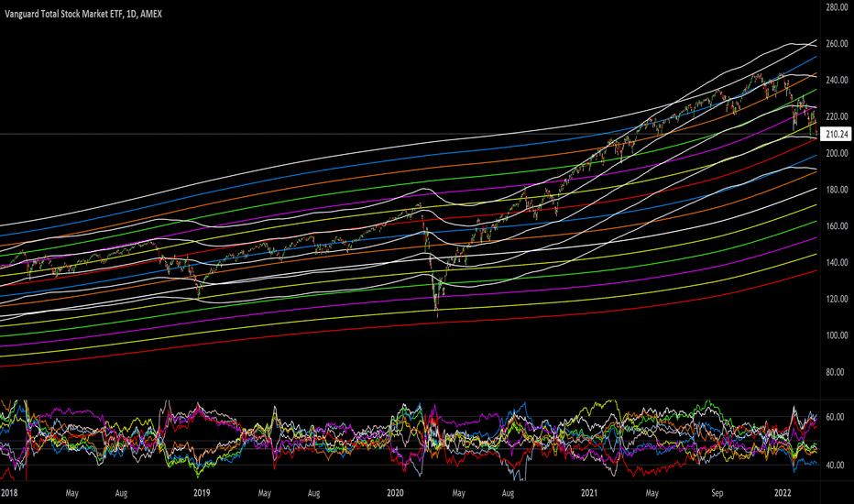854x504 pixels.
Task: Click the 180.00 price axis label
Action: pyautogui.click(x=837, y=190)
